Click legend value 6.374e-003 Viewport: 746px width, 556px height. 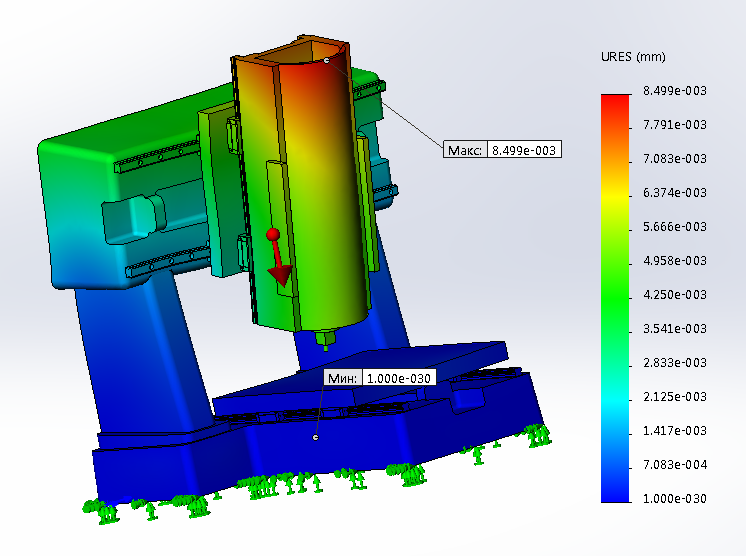tap(675, 193)
